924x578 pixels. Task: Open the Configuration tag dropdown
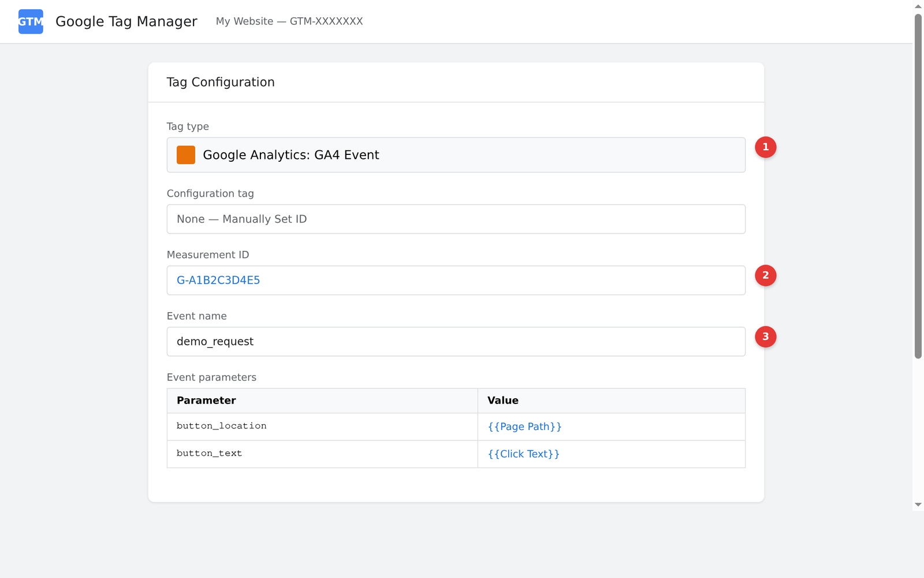[x=456, y=219]
